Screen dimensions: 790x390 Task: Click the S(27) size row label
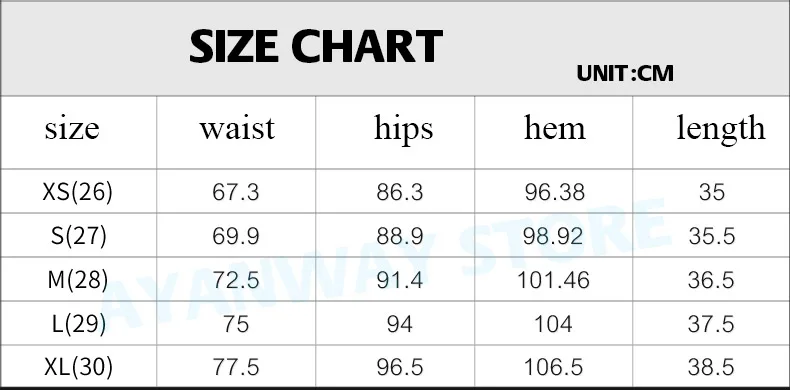coord(79,236)
